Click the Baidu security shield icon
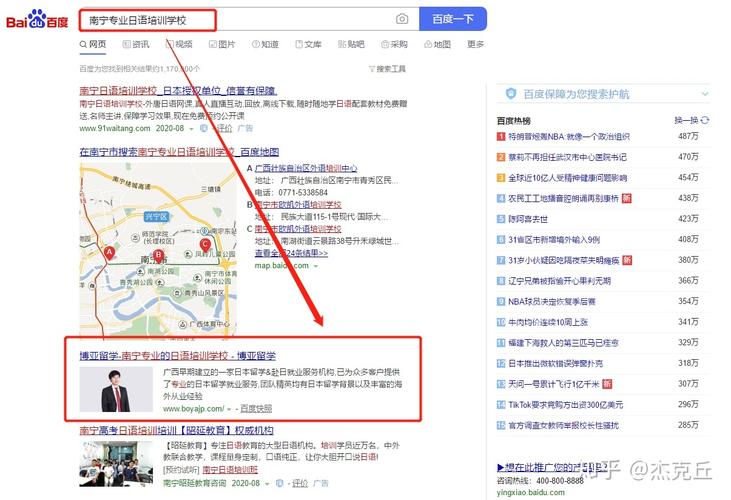The height and width of the screenshot is (500, 731). (x=511, y=94)
